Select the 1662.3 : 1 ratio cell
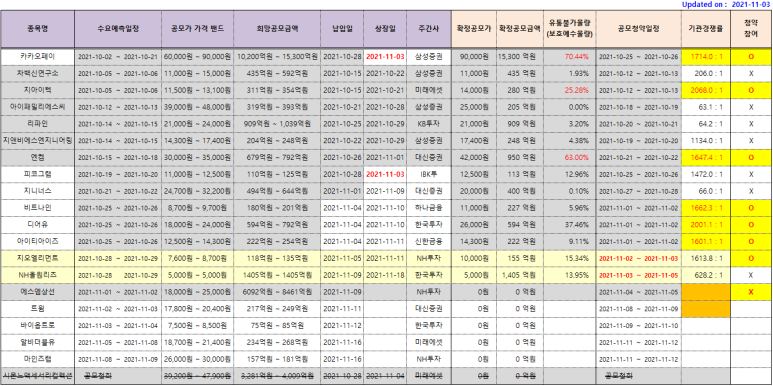This screenshot has width=773, height=386. pyautogui.click(x=705, y=208)
